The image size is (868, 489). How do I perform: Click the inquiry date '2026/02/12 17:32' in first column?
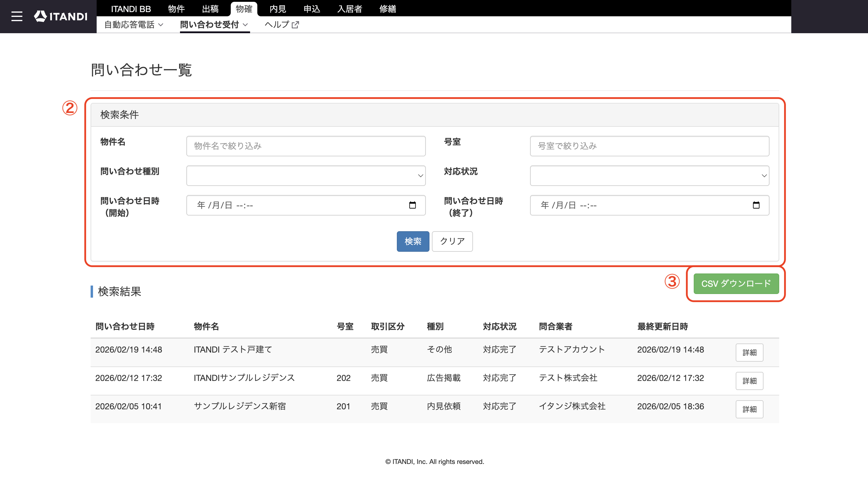129,378
